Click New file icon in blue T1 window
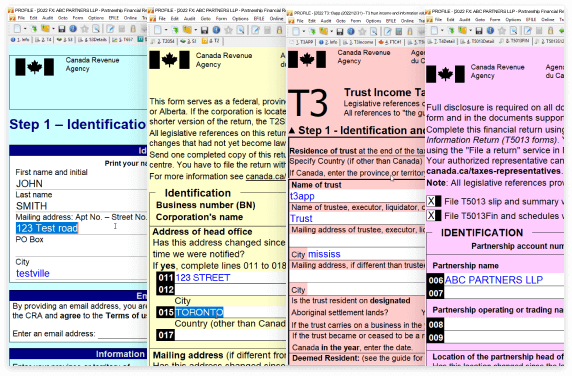572x376 pixels. [x=17, y=28]
